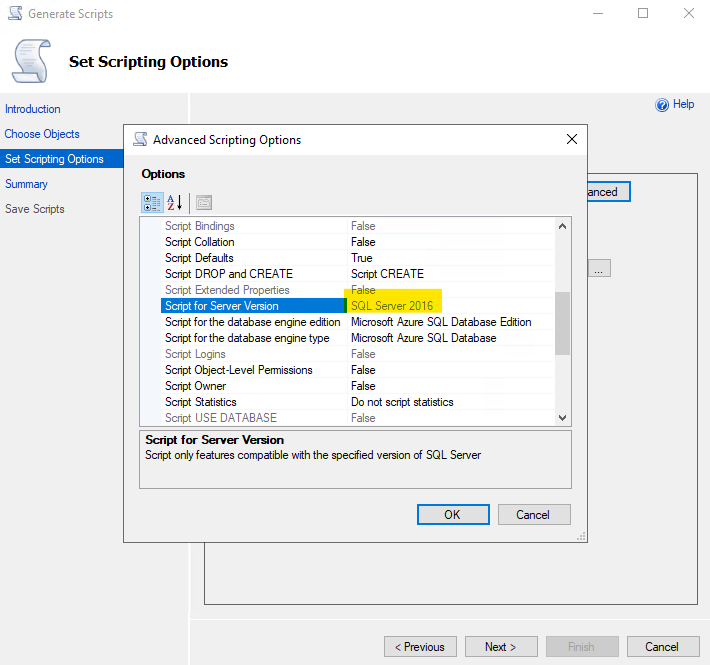The width and height of the screenshot is (710, 665).
Task: Click the options list scroll down arrow
Action: tap(562, 418)
